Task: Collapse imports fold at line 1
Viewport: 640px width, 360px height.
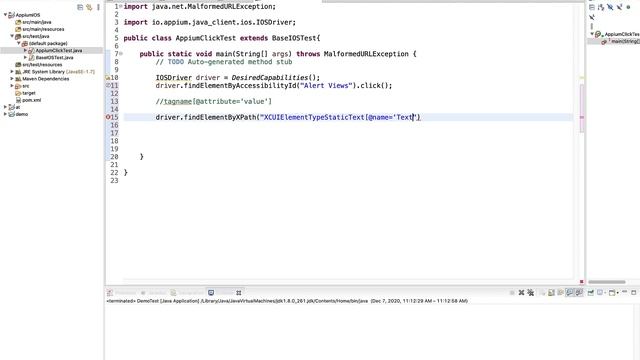Action: click(x=121, y=6)
